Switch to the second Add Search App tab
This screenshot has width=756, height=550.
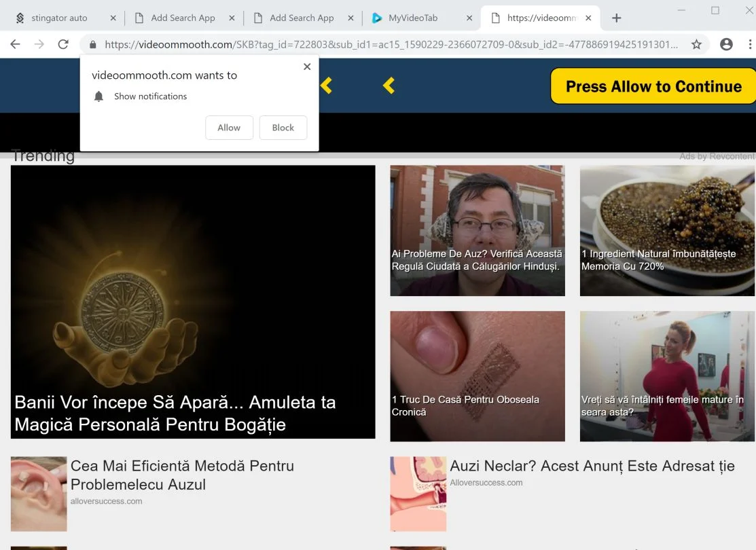click(x=302, y=18)
